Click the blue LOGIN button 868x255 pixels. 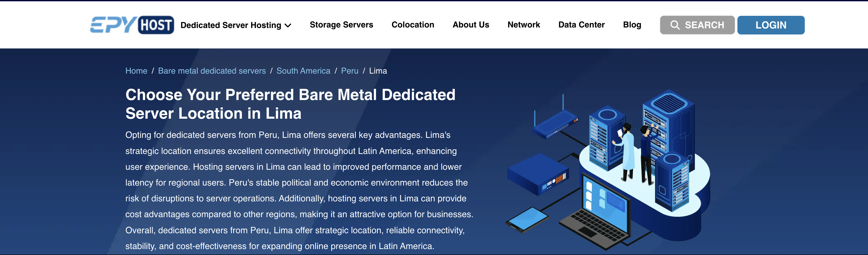tap(771, 25)
